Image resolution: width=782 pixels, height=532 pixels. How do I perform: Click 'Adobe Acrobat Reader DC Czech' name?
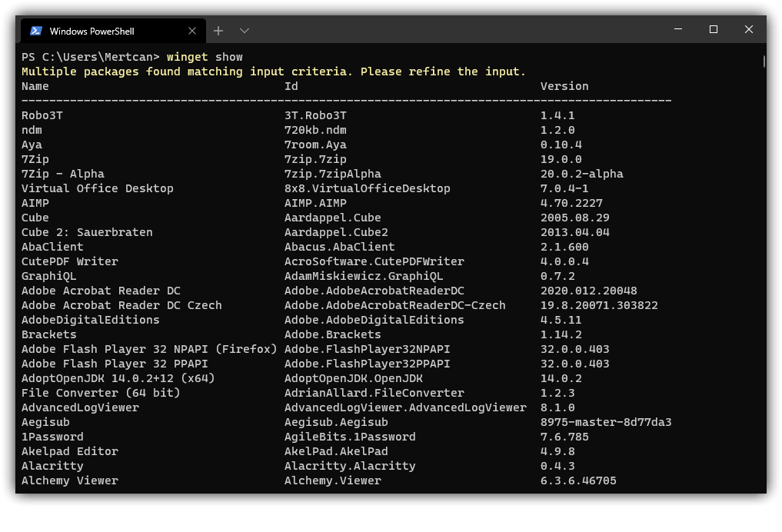click(x=121, y=305)
